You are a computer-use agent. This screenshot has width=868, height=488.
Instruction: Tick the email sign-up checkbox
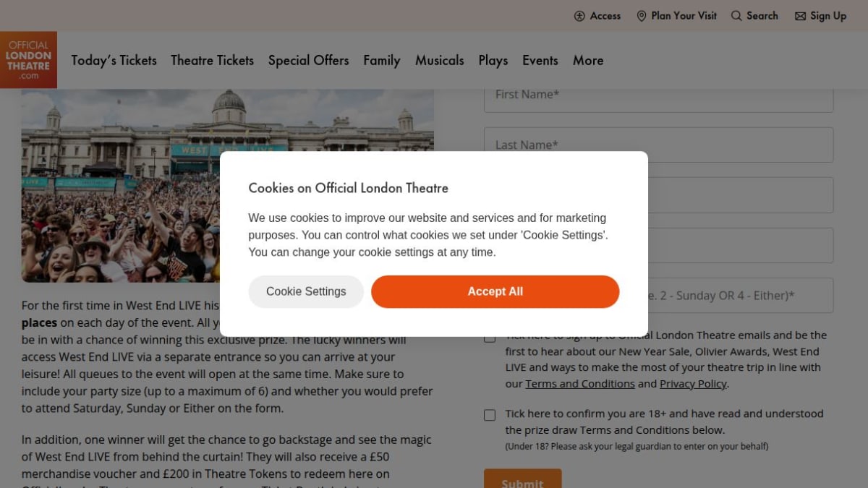click(x=490, y=338)
